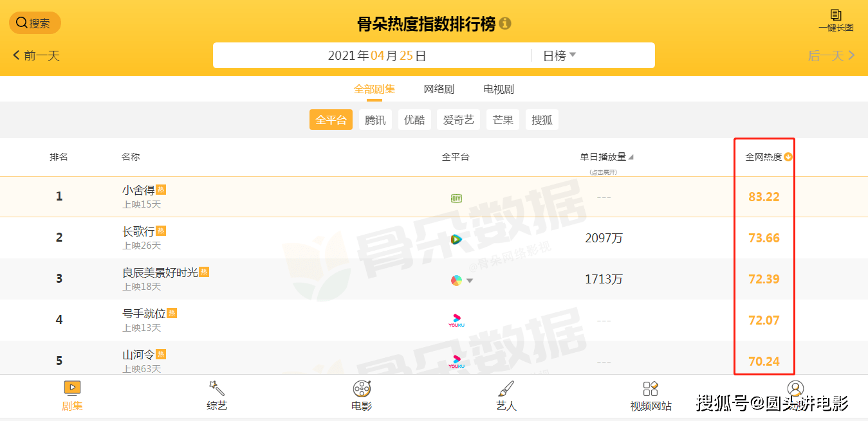Expand platform list for 良辰美景好时光
868x421 pixels.
point(470,281)
